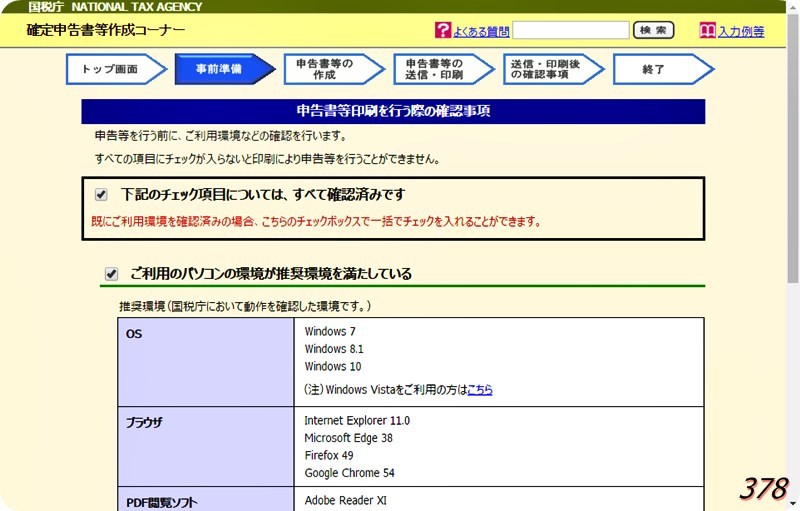Viewport: 800px width, 511px height.
Task: Click the Adobe Reader XI text
Action: pyautogui.click(x=345, y=500)
